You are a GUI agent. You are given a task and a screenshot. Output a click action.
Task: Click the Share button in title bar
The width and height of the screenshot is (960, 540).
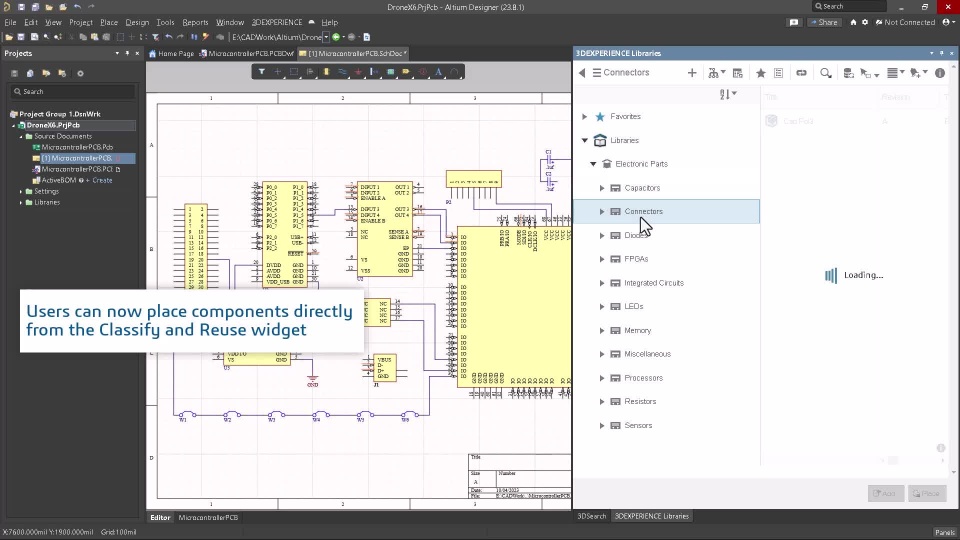[824, 22]
